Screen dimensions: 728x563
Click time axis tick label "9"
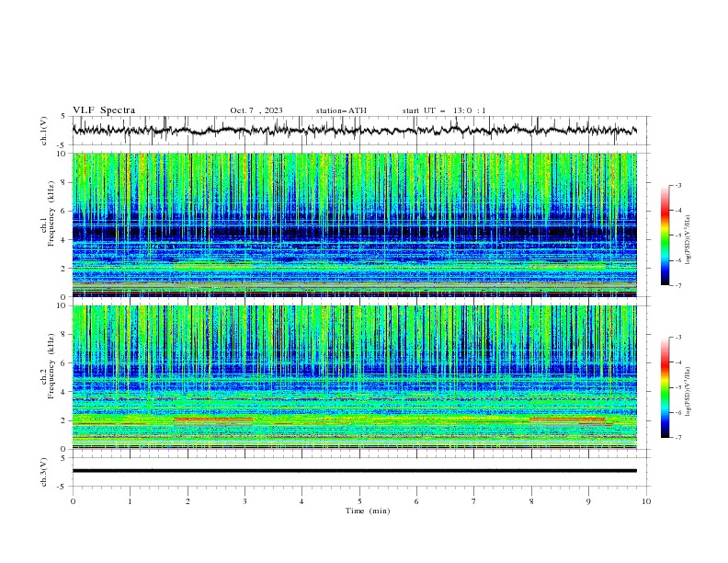[588, 501]
